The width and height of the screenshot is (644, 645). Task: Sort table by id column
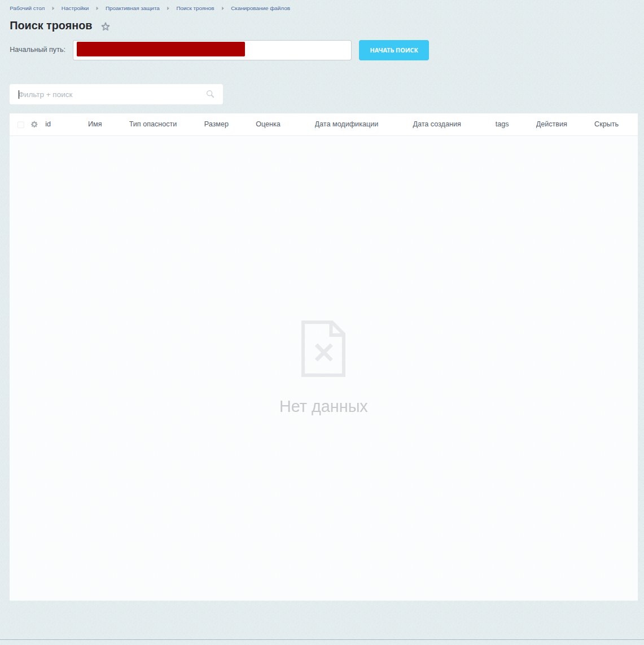point(48,124)
